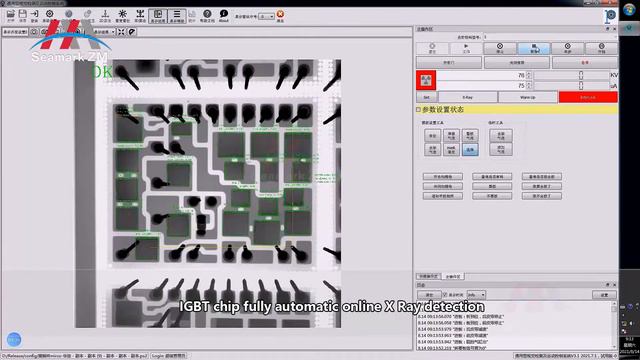The width and height of the screenshot is (640, 360).
Task: Toggle the boxed display settings panel button
Action: pyautogui.click(x=158, y=16)
